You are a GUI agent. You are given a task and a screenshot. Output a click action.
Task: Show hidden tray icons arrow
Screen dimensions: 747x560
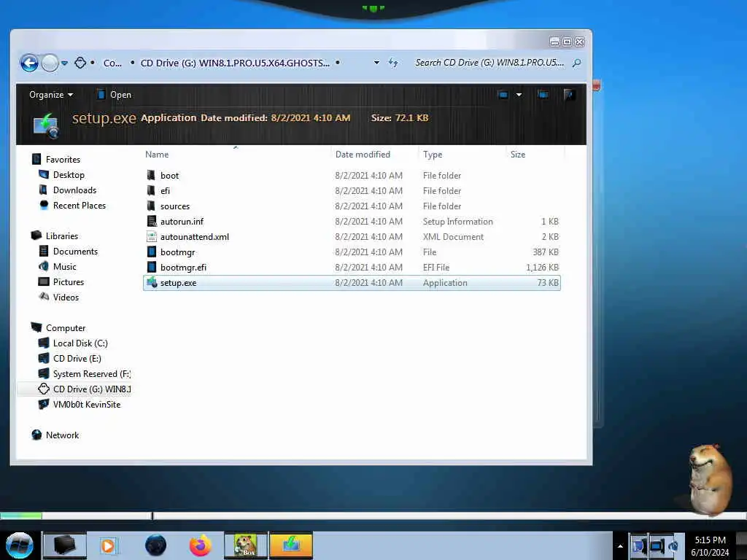(x=620, y=546)
